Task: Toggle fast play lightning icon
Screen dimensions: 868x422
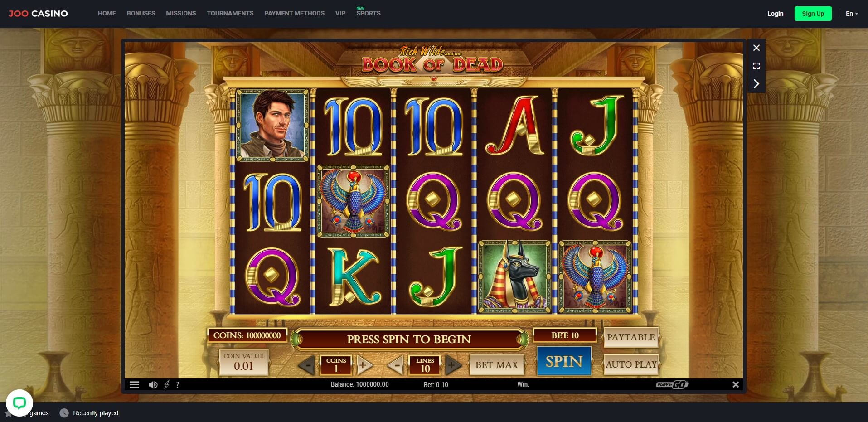Action: click(x=167, y=385)
